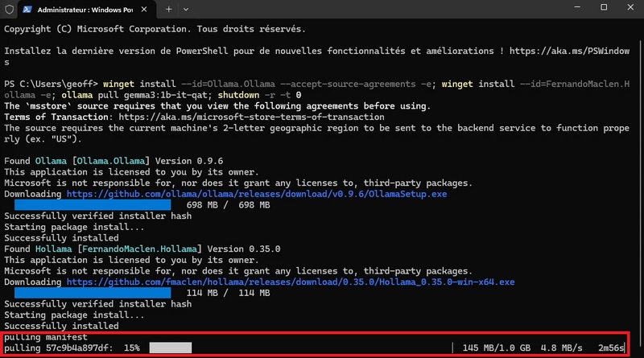Click the 698 MB download progress bar
644x358 pixels.
point(93,205)
